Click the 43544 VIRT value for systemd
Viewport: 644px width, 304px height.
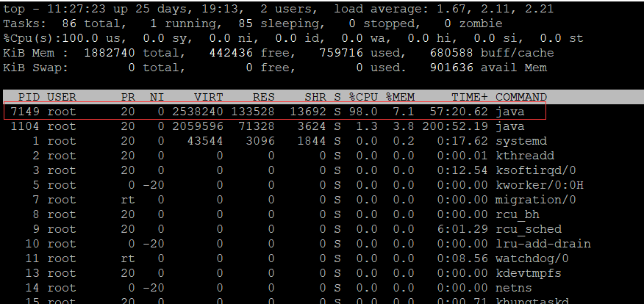coord(204,141)
